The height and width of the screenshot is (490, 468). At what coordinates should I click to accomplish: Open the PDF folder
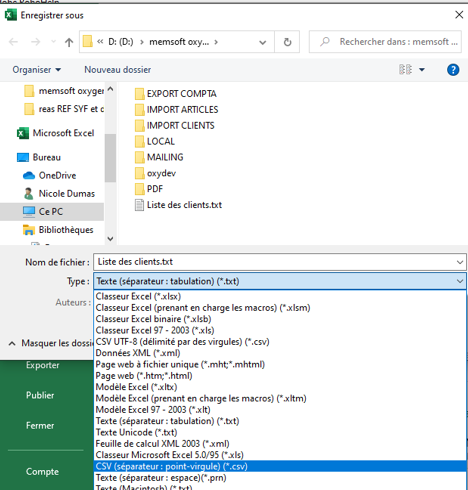click(x=149, y=189)
